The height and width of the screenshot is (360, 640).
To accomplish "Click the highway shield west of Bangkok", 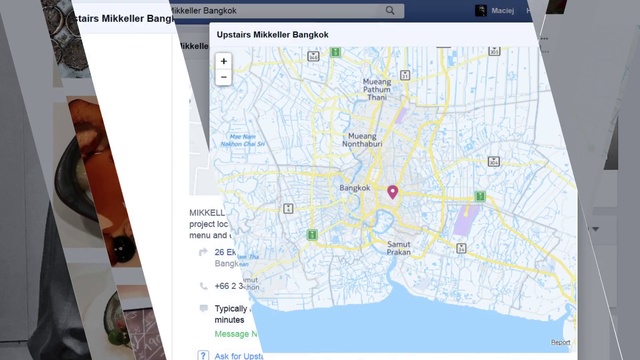I will point(288,209).
